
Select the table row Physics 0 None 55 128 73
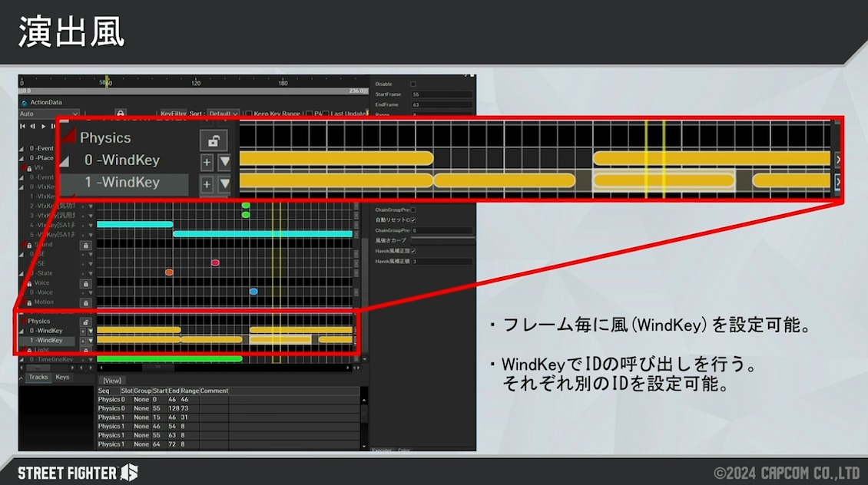point(229,409)
